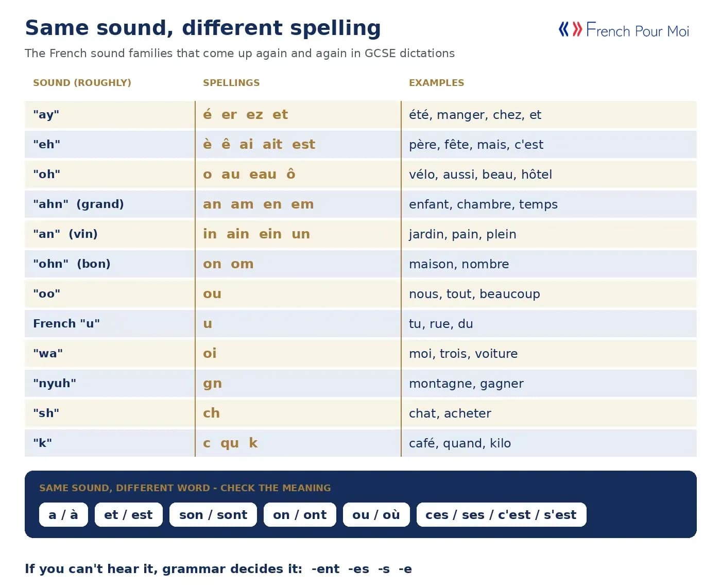Select the 'a / à' pill
This screenshot has height=588, width=721.
(x=63, y=514)
